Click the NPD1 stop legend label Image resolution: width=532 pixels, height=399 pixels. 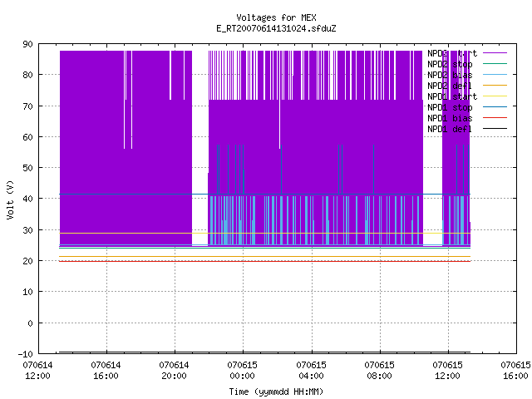click(450, 107)
